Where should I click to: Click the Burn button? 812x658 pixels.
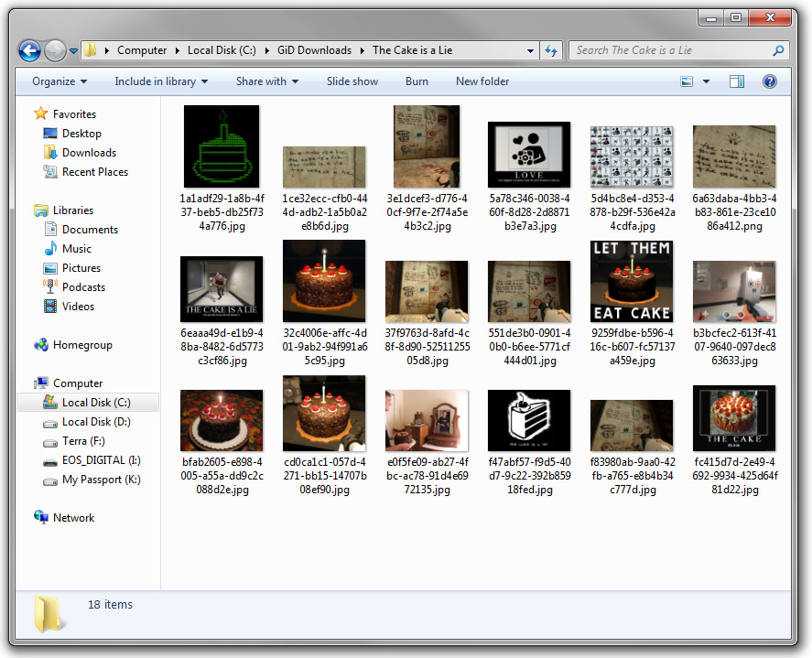[417, 81]
